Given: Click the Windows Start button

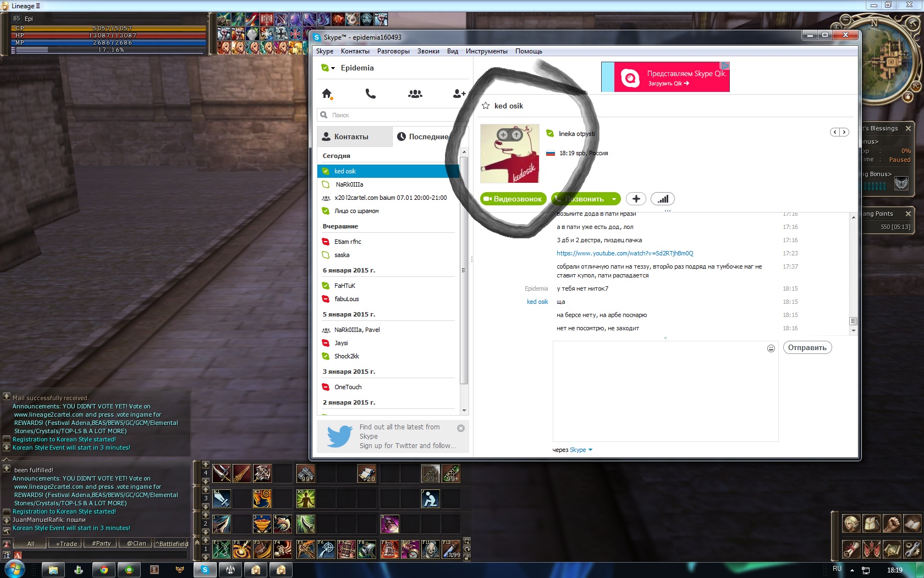Looking at the screenshot, I should point(15,569).
